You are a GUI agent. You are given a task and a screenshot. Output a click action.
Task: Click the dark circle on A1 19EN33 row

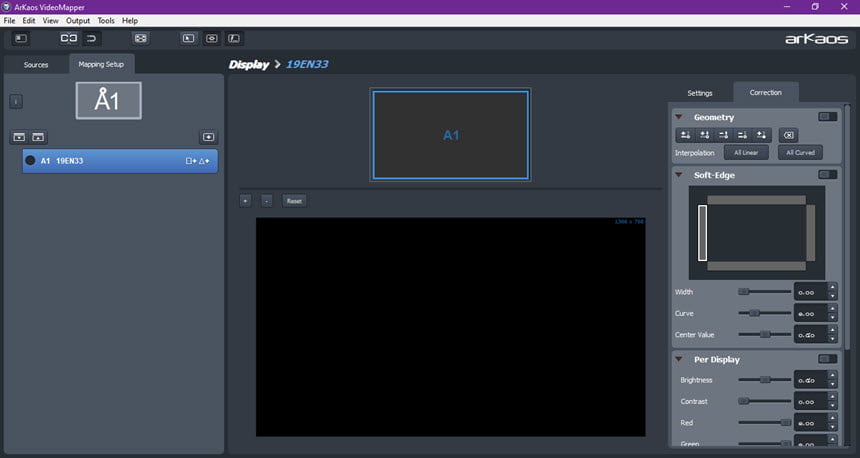click(30, 161)
